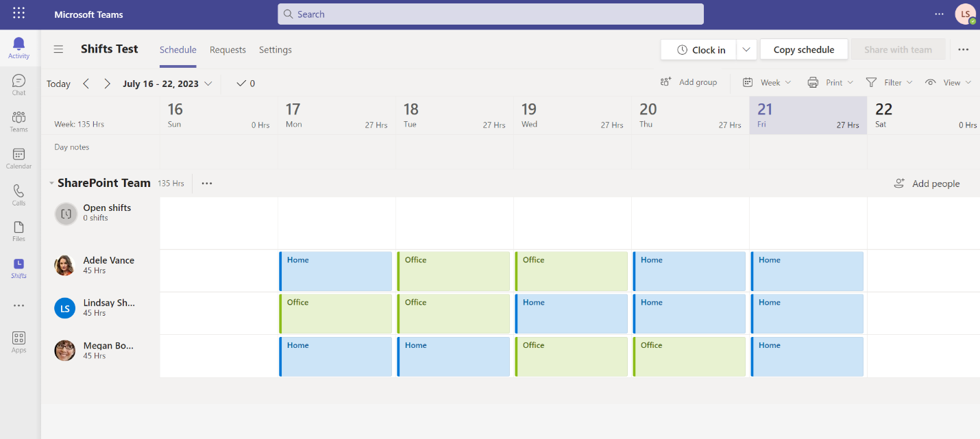
Task: Select Megan's Wednesday Office shift
Action: [572, 356]
